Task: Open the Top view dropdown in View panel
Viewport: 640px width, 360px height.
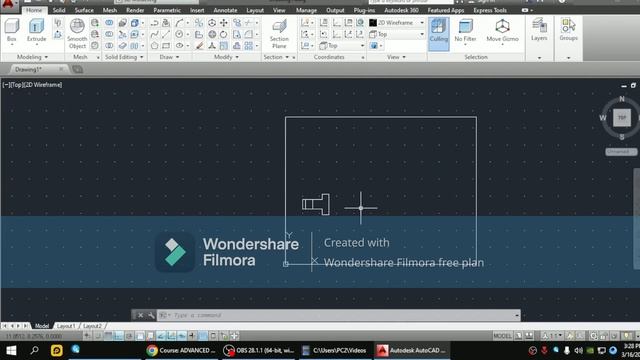Action: pyautogui.click(x=397, y=34)
